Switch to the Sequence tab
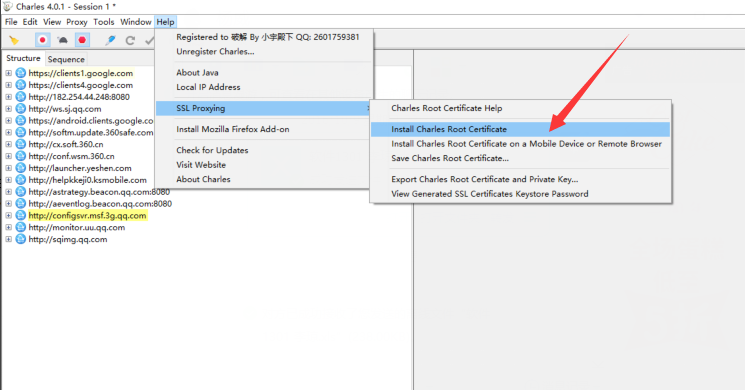This screenshot has height=390, width=745. pos(66,59)
